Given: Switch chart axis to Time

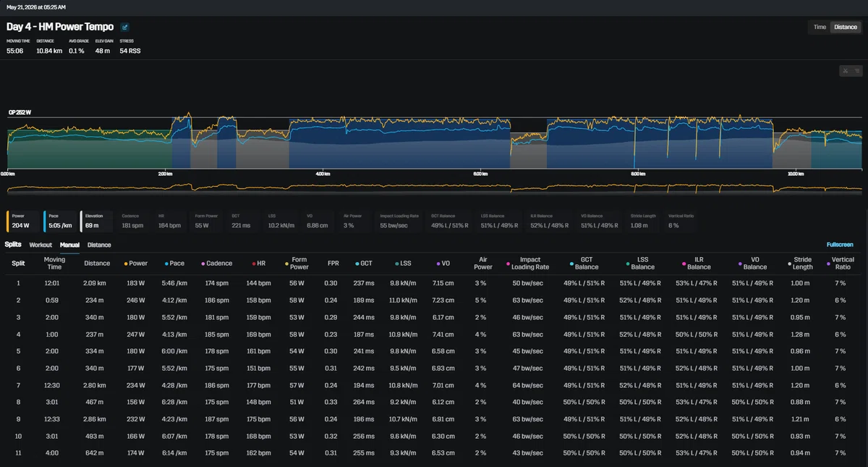Looking at the screenshot, I should click(820, 27).
